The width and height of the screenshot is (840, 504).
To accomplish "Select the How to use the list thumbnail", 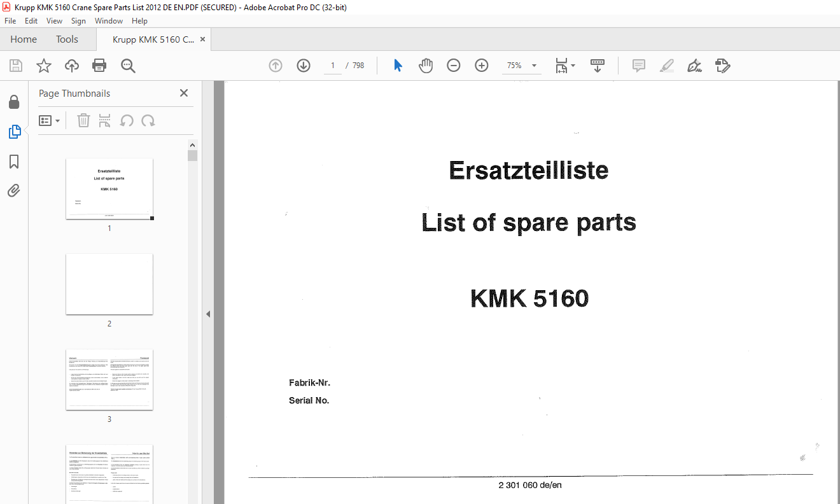I will coord(109,474).
